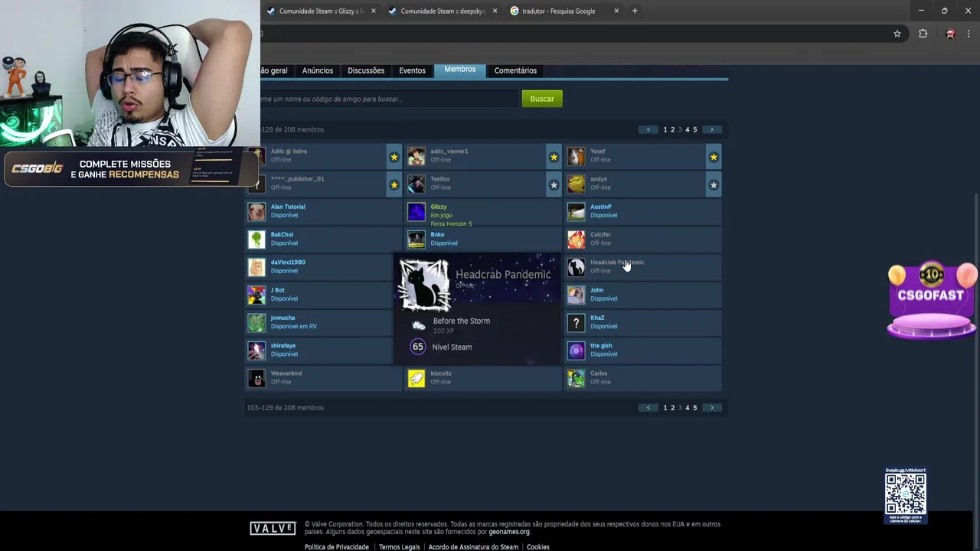Go to previous page using arrow above member list
980x551 pixels.
click(x=648, y=129)
